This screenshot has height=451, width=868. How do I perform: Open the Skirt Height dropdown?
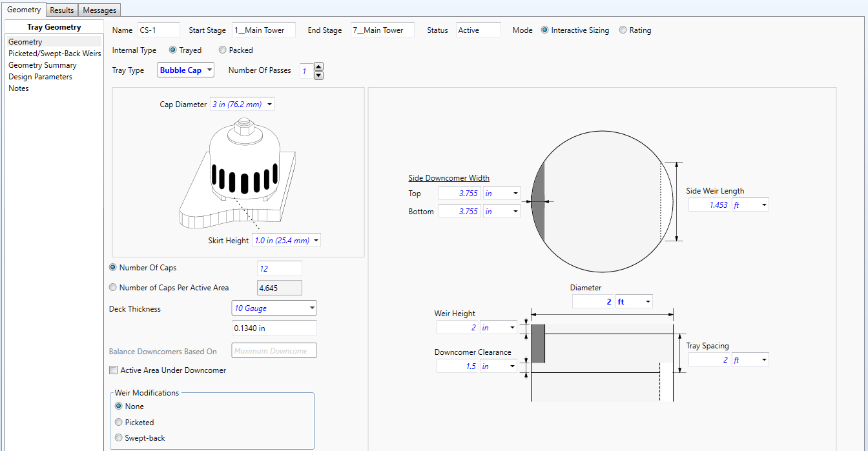click(286, 241)
